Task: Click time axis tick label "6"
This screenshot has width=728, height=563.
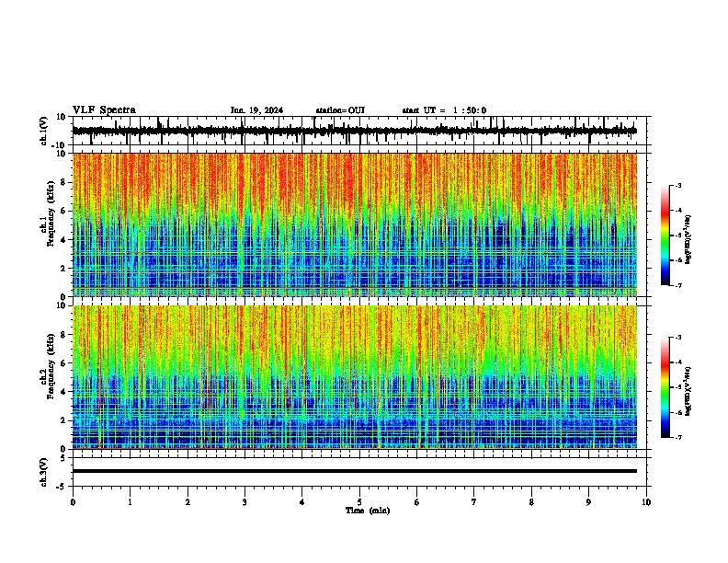Action: click(x=417, y=502)
